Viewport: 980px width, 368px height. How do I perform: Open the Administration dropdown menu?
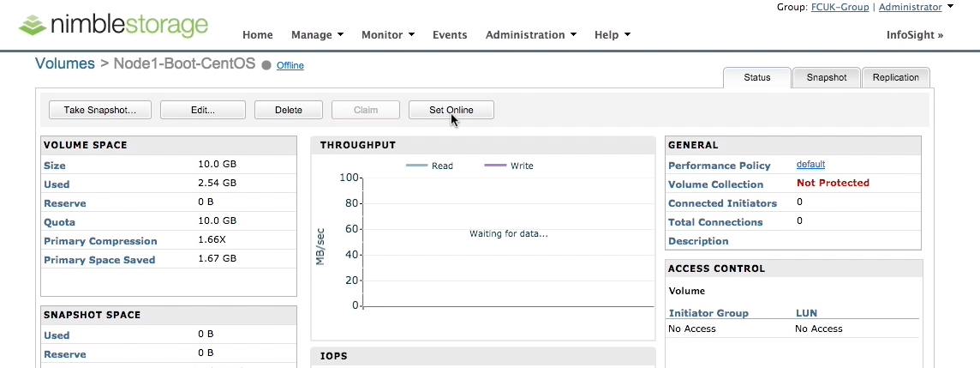click(x=530, y=35)
